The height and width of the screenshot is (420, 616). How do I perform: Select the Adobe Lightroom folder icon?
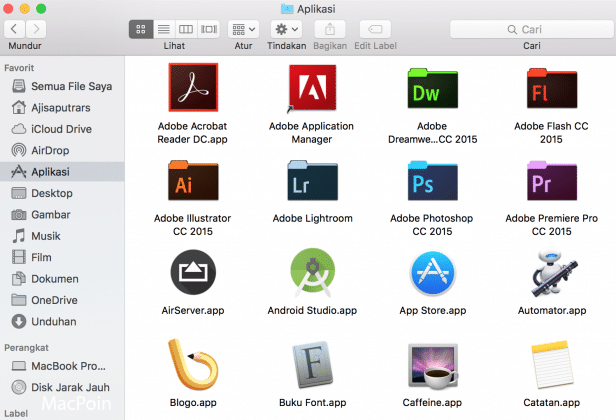pos(312,181)
